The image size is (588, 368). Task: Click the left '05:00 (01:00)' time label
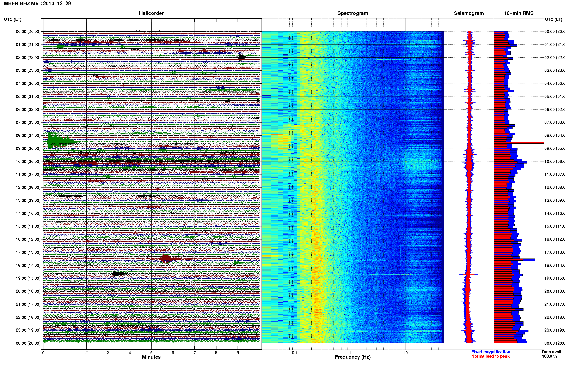tap(28, 96)
